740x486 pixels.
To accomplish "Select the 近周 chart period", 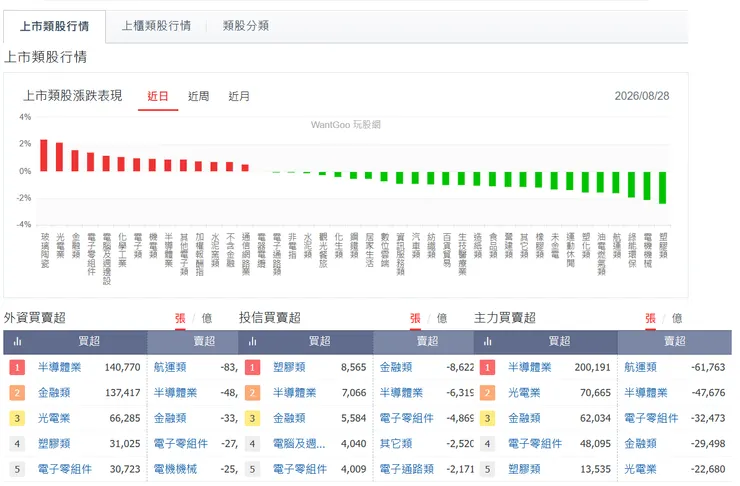I will point(198,96).
